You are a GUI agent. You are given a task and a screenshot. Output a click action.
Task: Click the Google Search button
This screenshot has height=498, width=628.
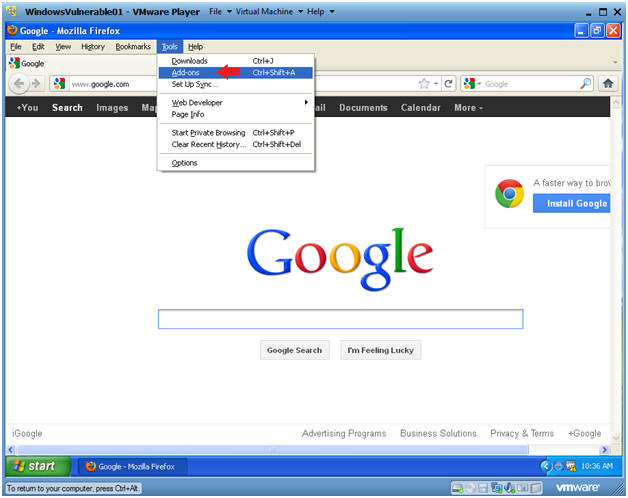point(294,350)
